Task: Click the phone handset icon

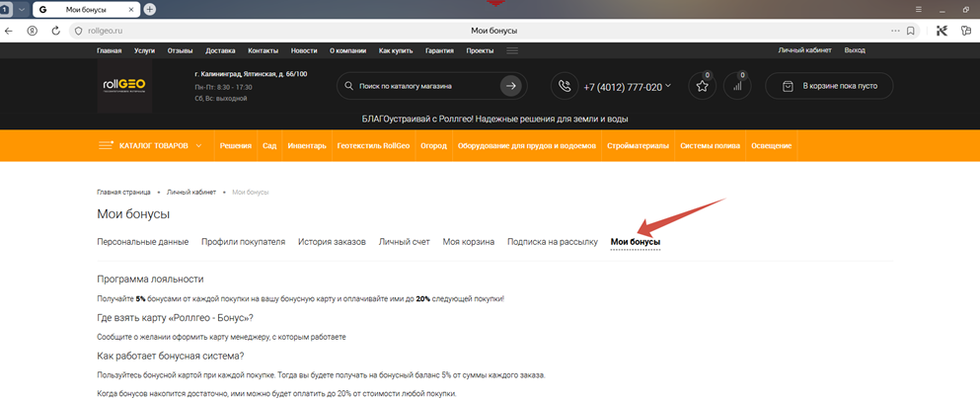Action: (x=565, y=87)
